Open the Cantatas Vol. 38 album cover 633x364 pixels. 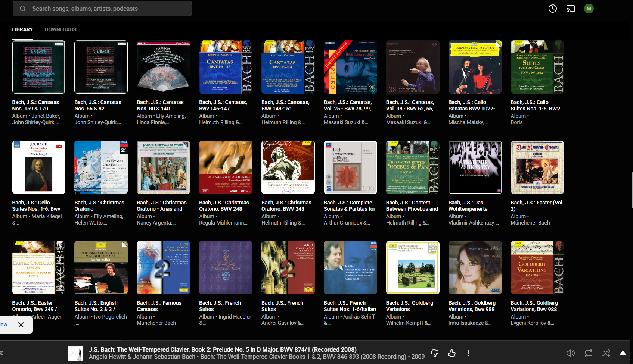pos(413,67)
